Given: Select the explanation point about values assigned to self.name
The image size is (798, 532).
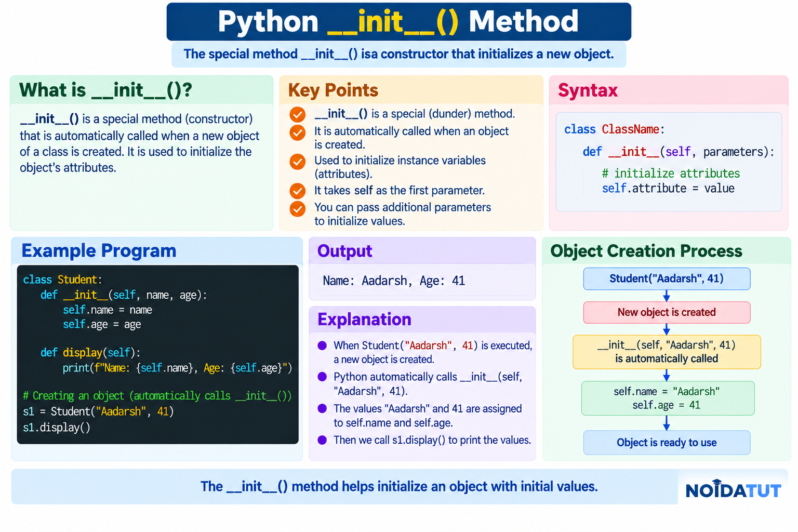Looking at the screenshot, I should pyautogui.click(x=428, y=416).
